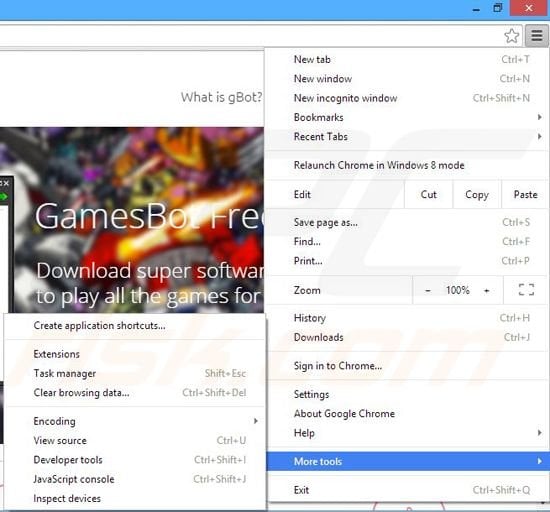
Task: Select Clear browsing data...
Action: [135, 392]
